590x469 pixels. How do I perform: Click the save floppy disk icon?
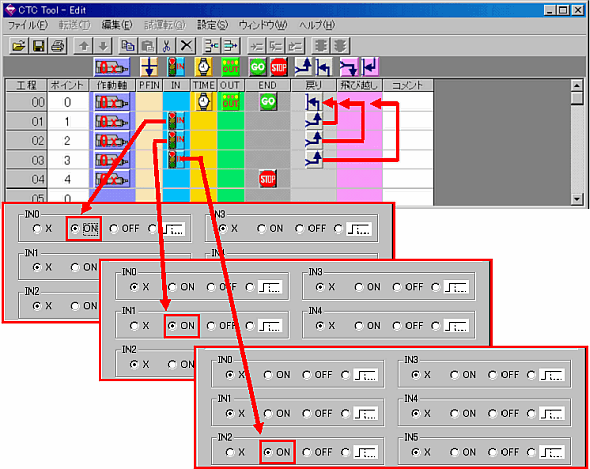pos(38,46)
